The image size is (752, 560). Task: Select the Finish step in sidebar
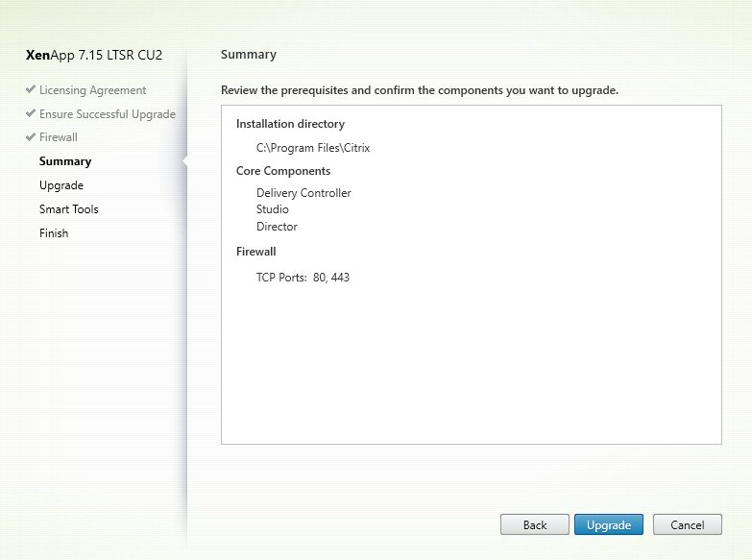[x=54, y=233]
